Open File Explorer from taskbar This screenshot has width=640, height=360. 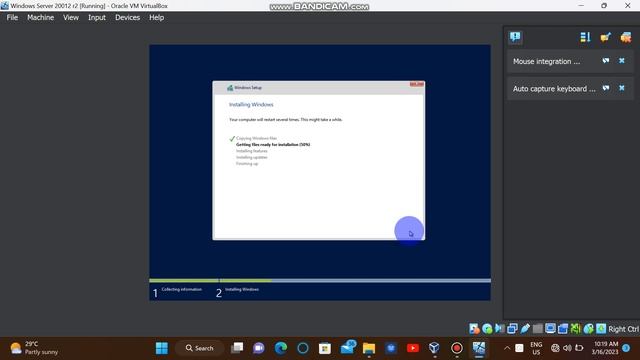click(369, 348)
